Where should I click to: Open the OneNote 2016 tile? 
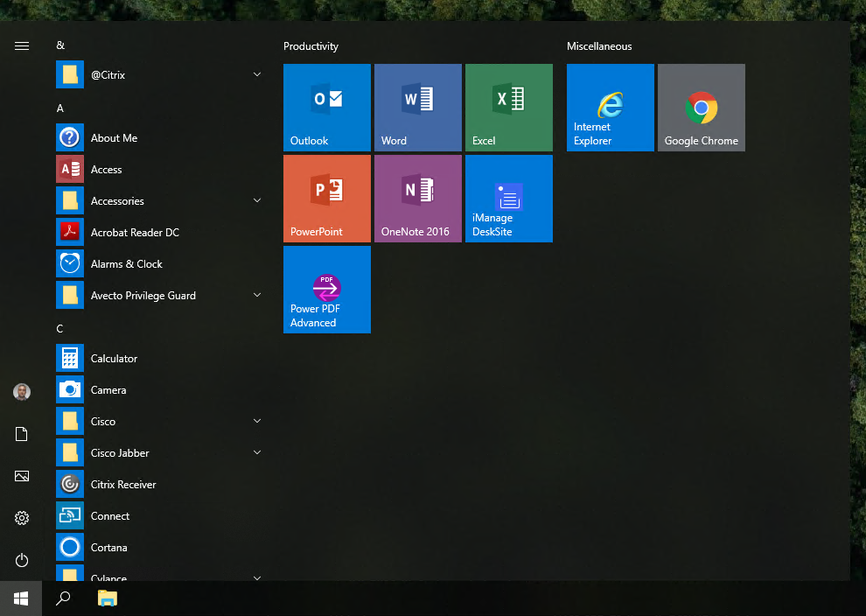[418, 199]
